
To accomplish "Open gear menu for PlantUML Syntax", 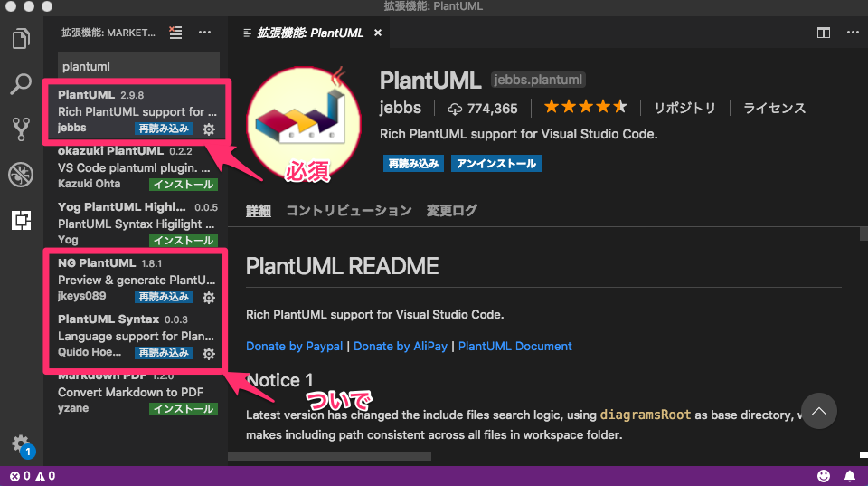I will pos(209,354).
